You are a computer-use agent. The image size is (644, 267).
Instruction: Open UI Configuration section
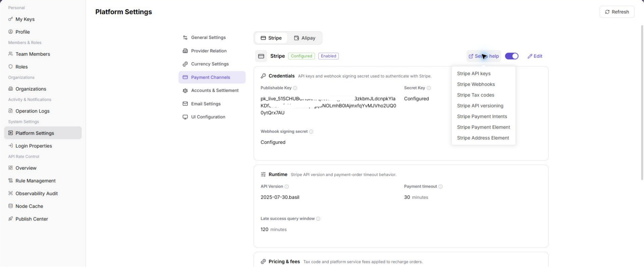[x=212, y=117]
